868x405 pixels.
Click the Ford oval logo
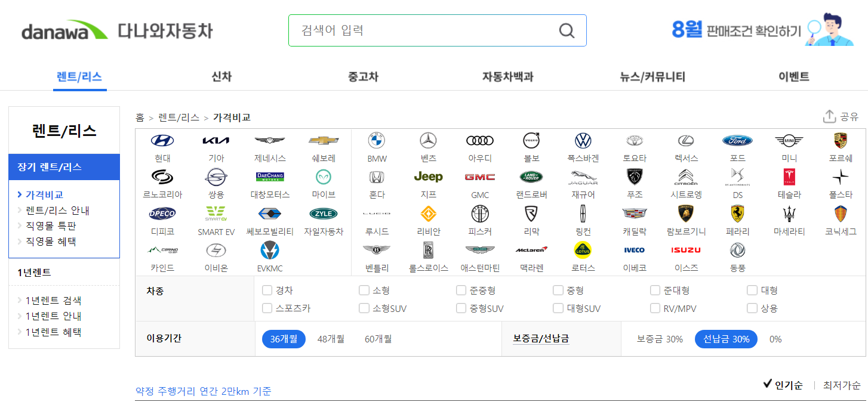pos(738,141)
